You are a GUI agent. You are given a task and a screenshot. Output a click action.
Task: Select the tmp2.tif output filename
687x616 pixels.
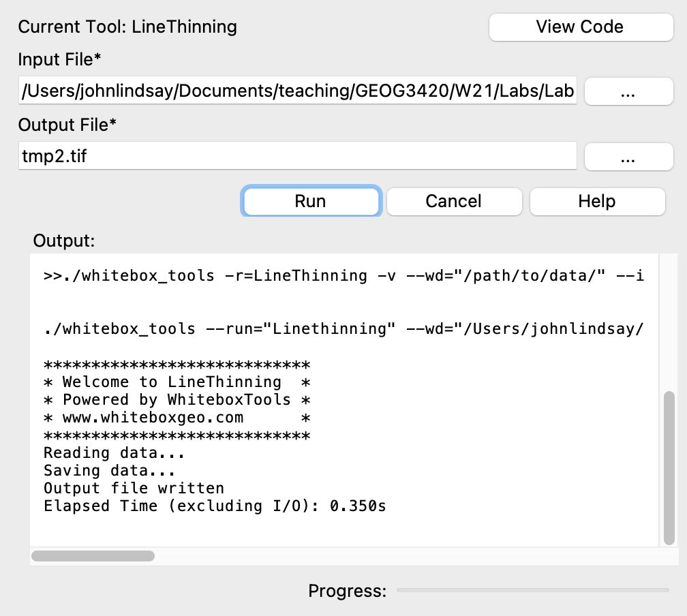[297, 156]
